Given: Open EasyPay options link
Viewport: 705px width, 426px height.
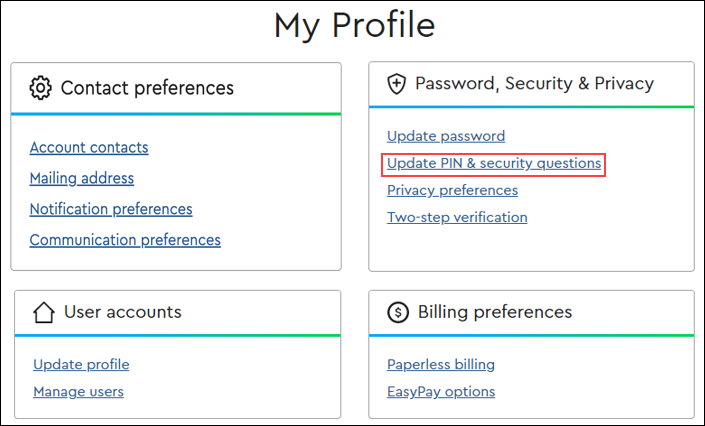Looking at the screenshot, I should 441,392.
